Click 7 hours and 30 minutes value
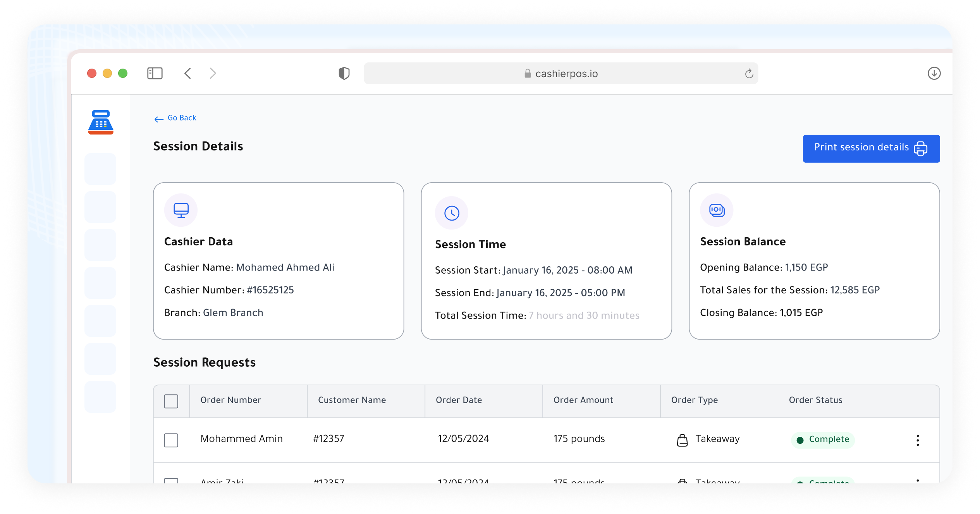 [584, 316]
